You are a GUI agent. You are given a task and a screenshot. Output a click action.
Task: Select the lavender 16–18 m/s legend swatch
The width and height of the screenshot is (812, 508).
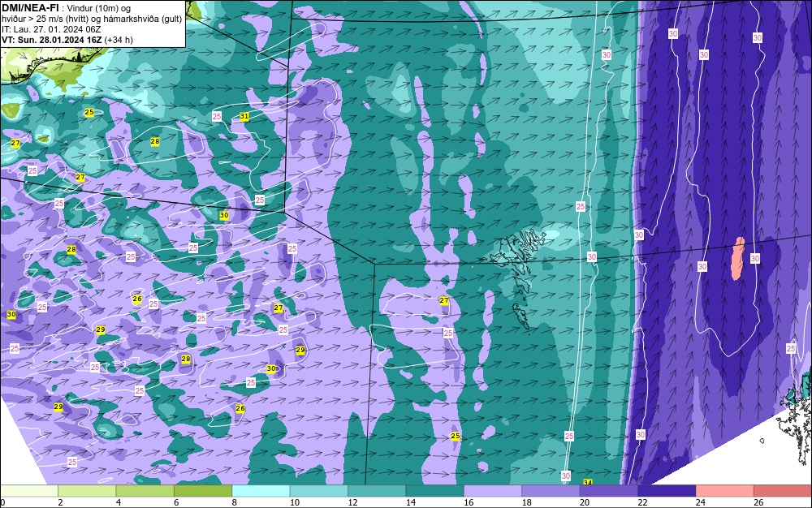[x=493, y=491]
